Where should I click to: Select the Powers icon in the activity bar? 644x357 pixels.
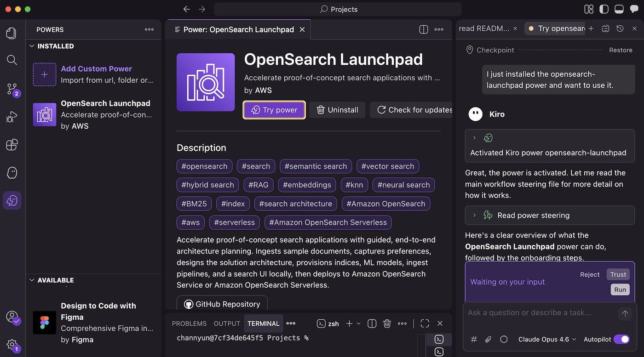pyautogui.click(x=12, y=200)
